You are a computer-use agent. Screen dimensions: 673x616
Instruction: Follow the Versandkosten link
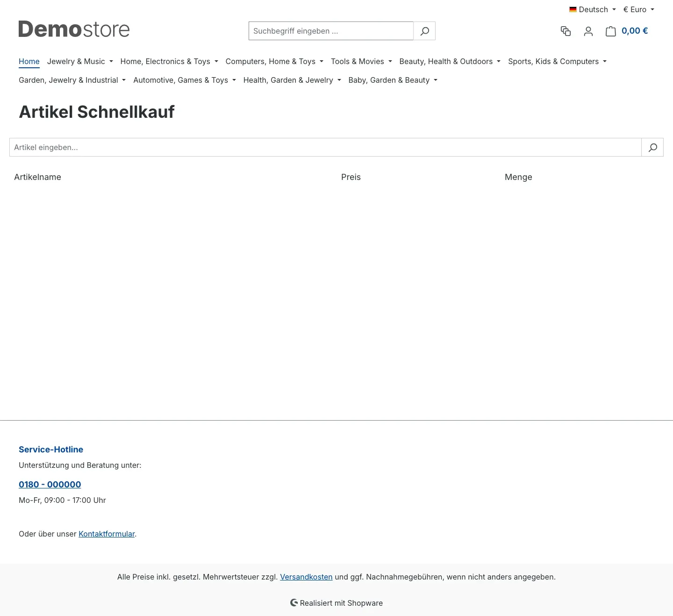306,577
